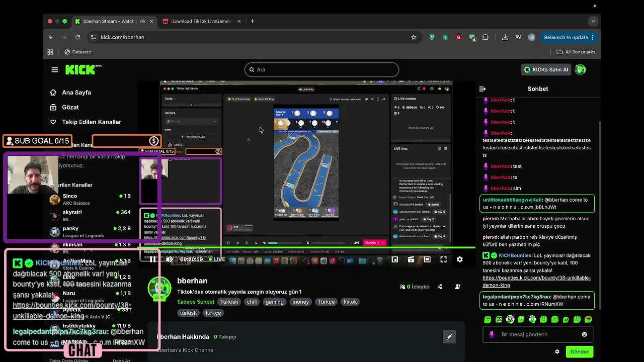Open the Sadece Sohbet category link
The image size is (644, 362).
(196, 302)
